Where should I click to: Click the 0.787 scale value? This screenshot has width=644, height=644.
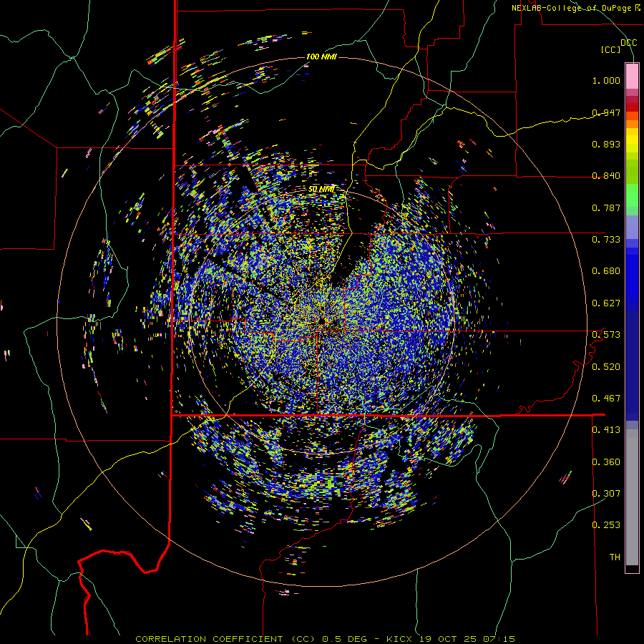pos(606,208)
